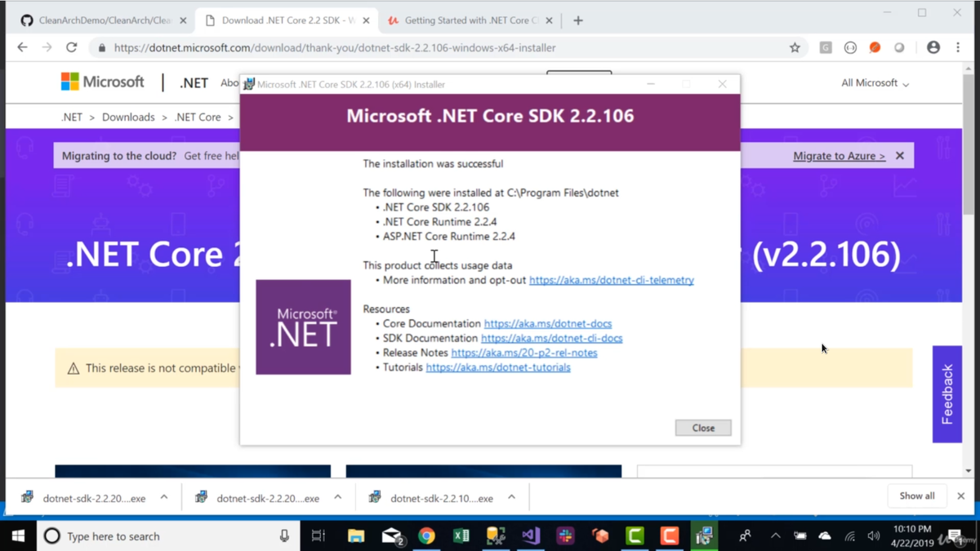Show hidden system tray icons

(775, 536)
